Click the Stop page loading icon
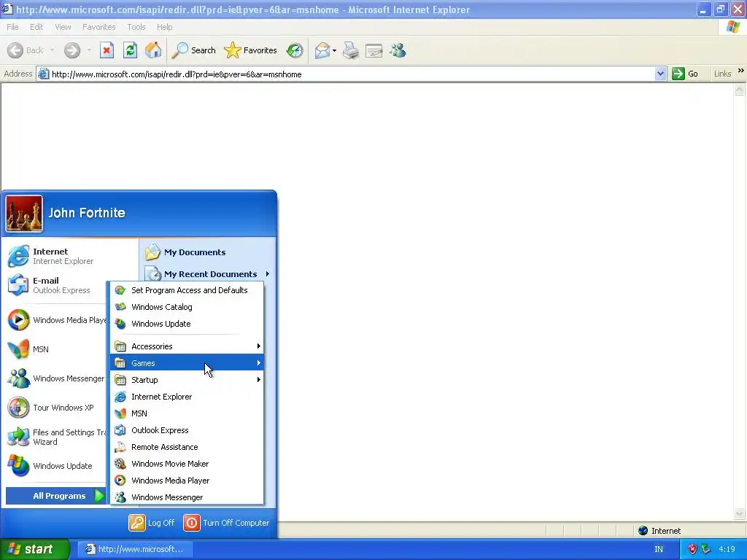Image resolution: width=747 pixels, height=560 pixels. (107, 50)
